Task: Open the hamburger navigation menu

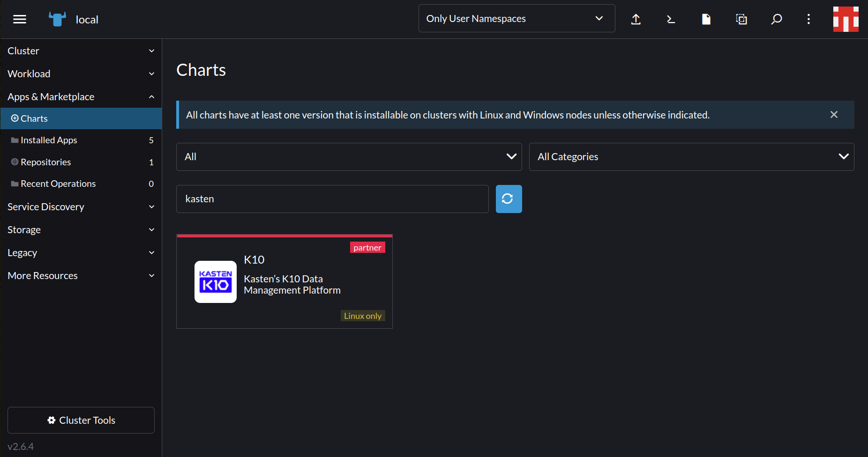Action: click(x=20, y=19)
